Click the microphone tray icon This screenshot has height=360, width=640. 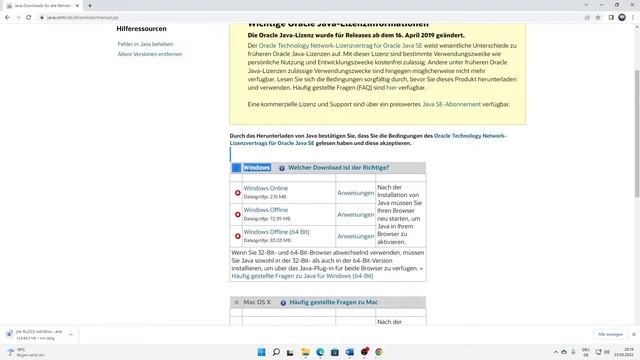click(x=573, y=352)
